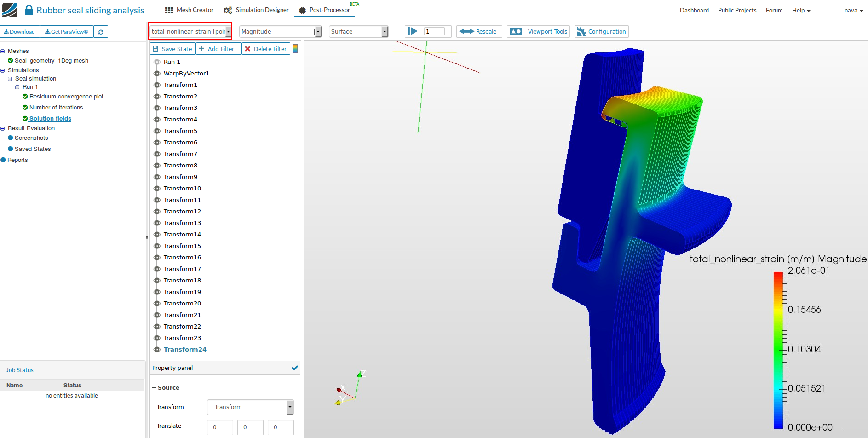Screen dimensions: 868x438
Task: Click the Save State disk icon
Action: pos(157,48)
